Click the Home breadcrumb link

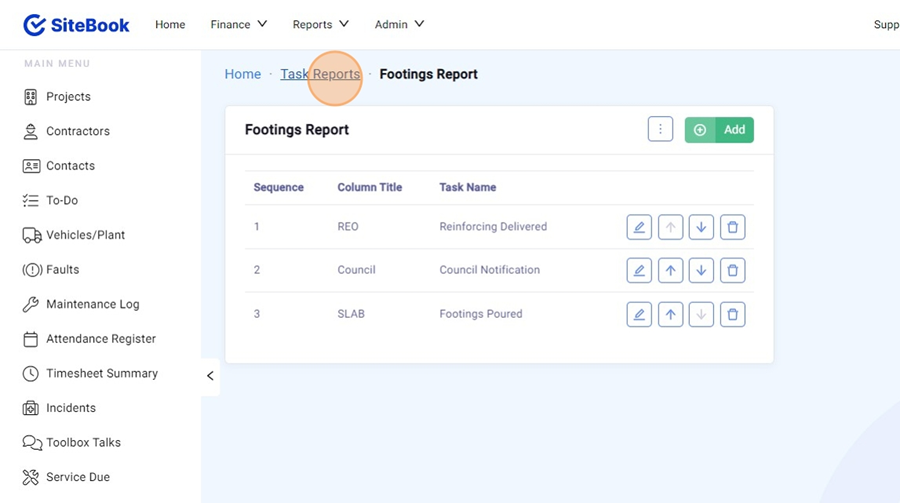[x=242, y=74]
